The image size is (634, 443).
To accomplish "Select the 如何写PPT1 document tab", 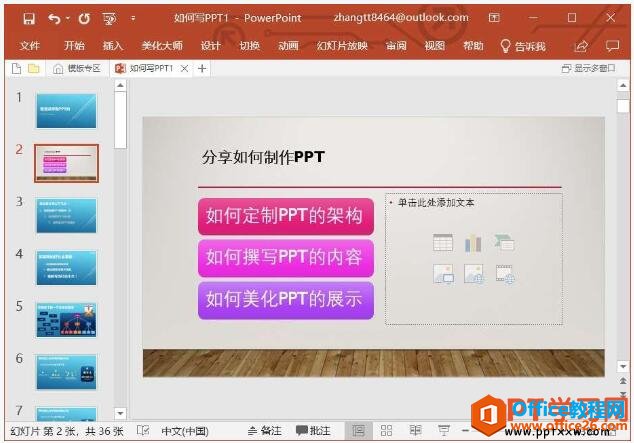I will 145,69.
